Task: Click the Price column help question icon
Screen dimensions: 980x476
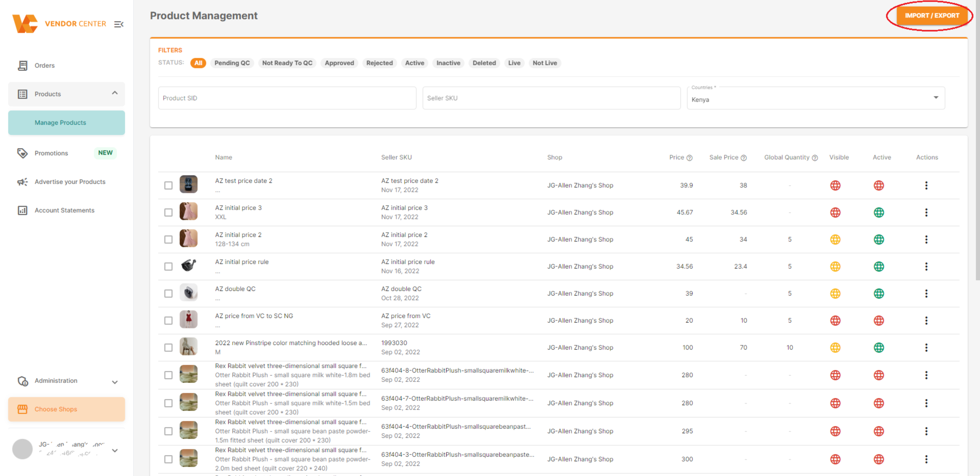Action: (x=689, y=158)
